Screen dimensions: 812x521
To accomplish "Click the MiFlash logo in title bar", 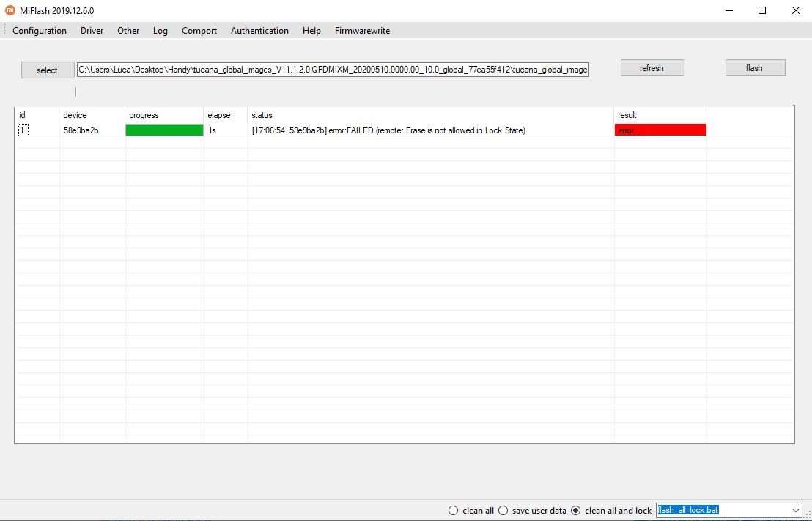I will [x=10, y=10].
